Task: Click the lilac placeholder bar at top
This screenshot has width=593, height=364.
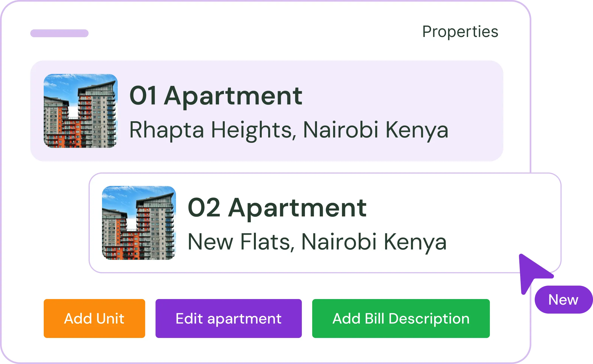Action: pyautogui.click(x=59, y=33)
